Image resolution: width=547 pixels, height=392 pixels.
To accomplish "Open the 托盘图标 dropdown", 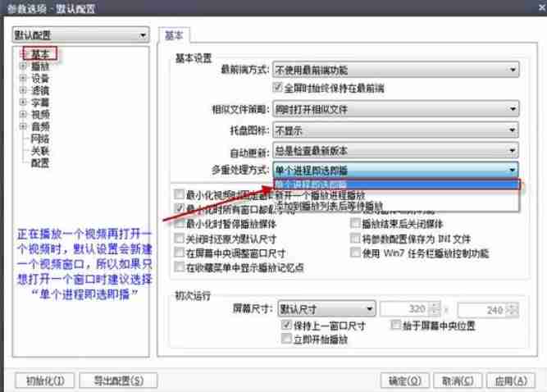I will coord(396,130).
